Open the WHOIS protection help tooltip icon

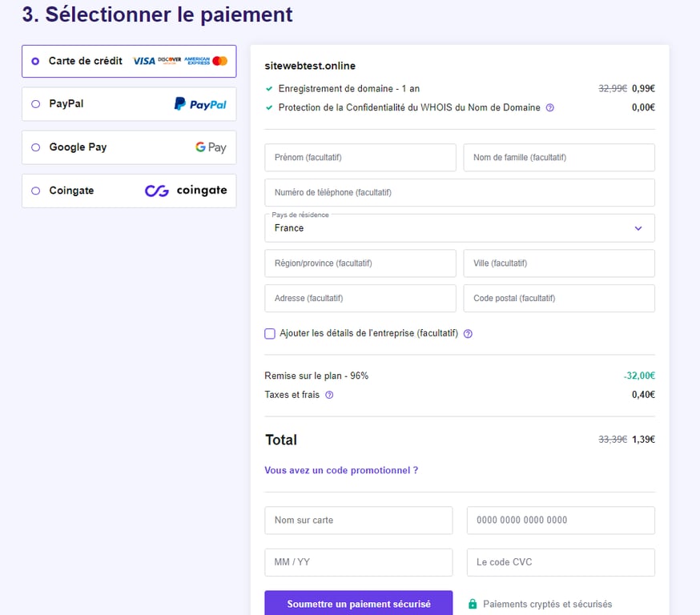(549, 107)
